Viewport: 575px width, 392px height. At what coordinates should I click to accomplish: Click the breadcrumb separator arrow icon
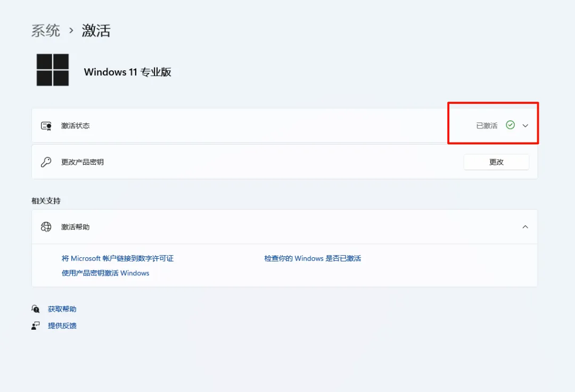click(71, 30)
